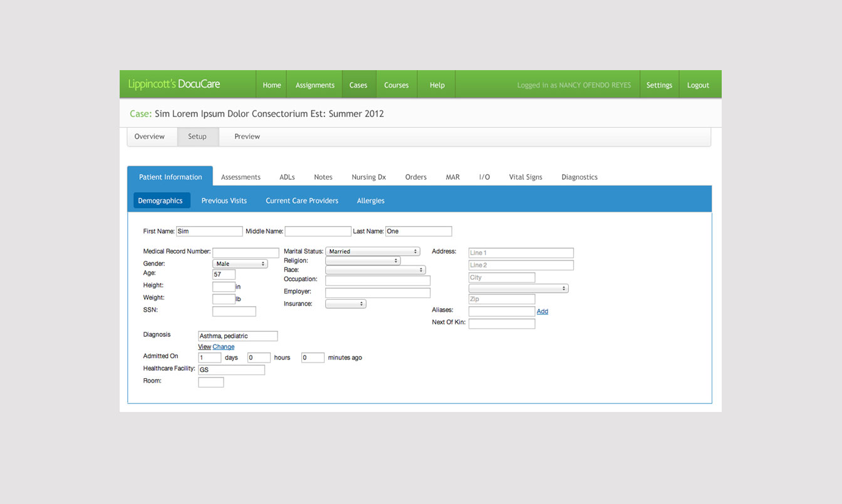Click the View link for the diagnosis
The width and height of the screenshot is (842, 504).
click(x=204, y=346)
